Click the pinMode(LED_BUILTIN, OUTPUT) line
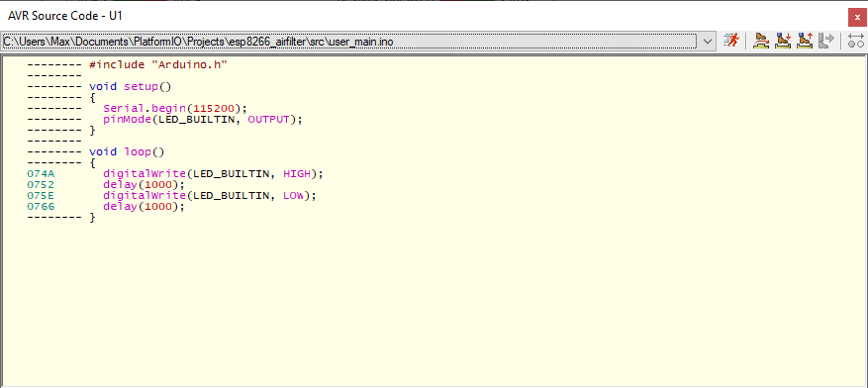 click(203, 120)
